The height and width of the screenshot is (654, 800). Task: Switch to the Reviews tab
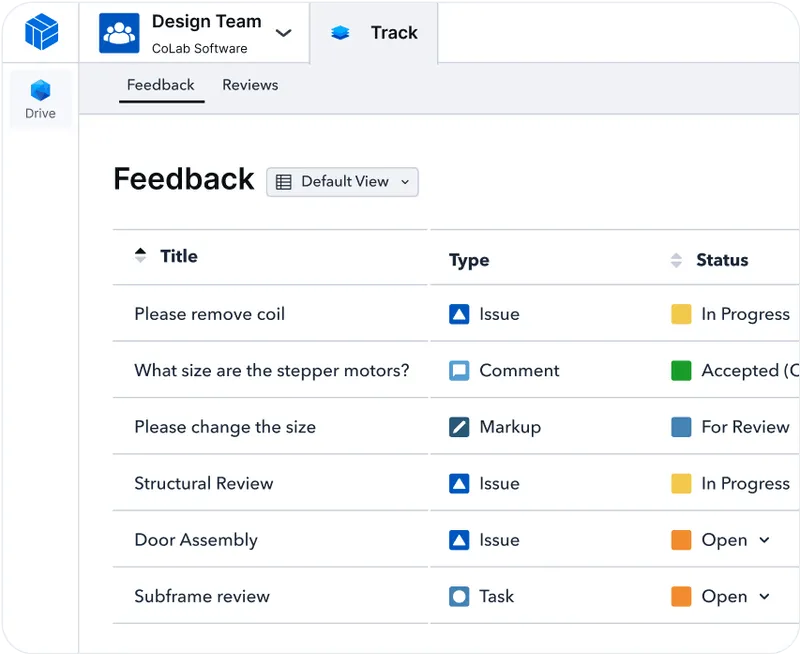pyautogui.click(x=250, y=85)
